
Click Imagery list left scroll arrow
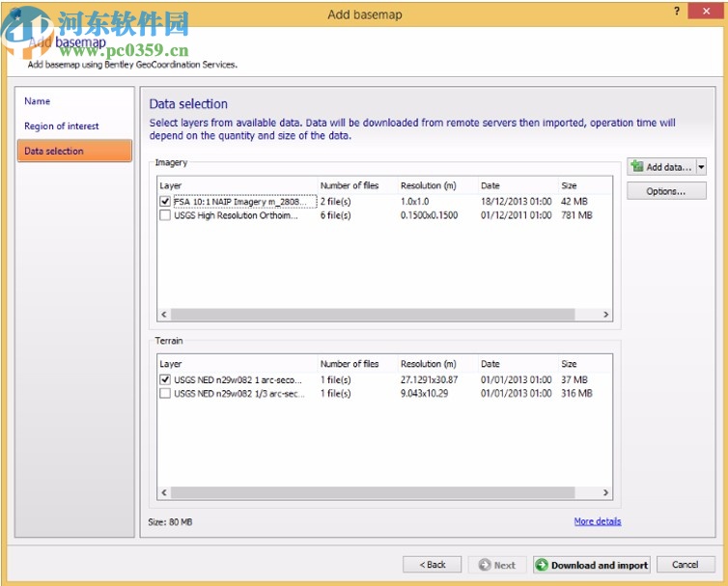pyautogui.click(x=164, y=315)
